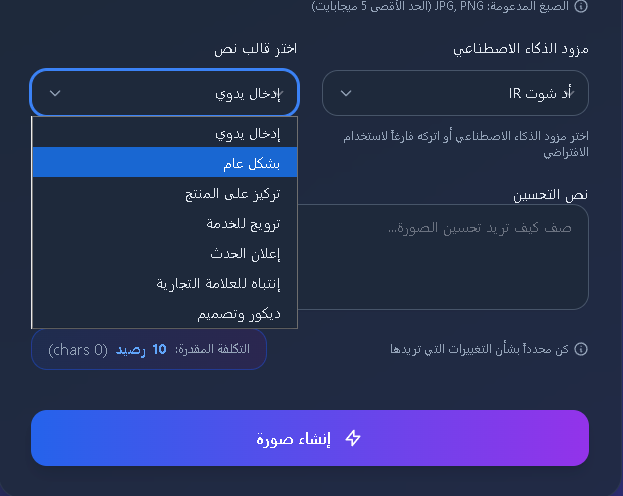This screenshot has height=496, width=623.
Task: Select the 'إدخال يدوي' option in the list
Action: pyautogui.click(x=165, y=133)
